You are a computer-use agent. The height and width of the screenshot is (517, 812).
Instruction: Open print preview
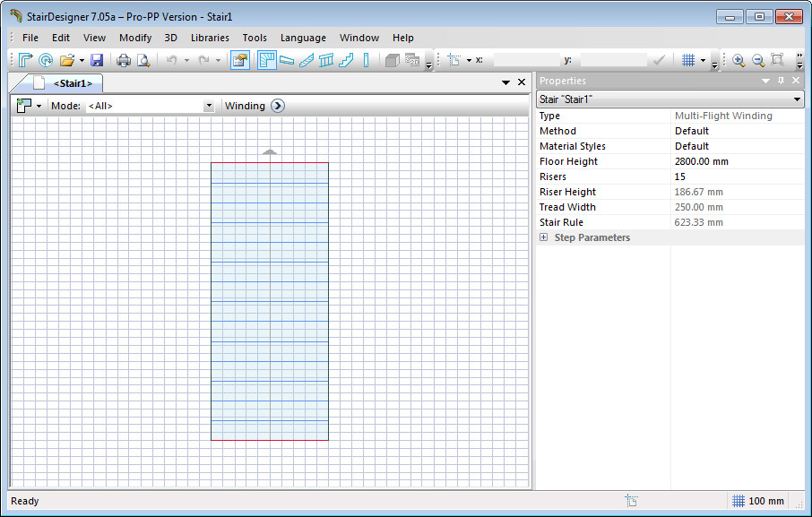[143, 60]
